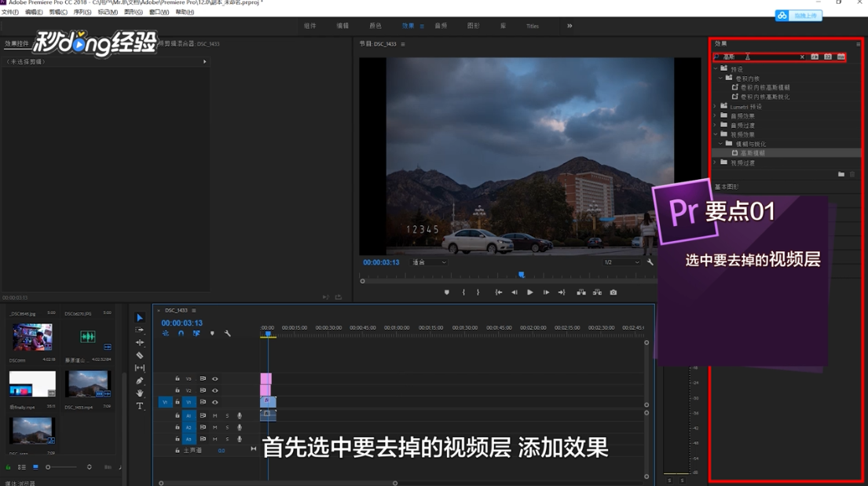The width and height of the screenshot is (868, 486).
Task: Toggle lock on track V3
Action: click(178, 378)
